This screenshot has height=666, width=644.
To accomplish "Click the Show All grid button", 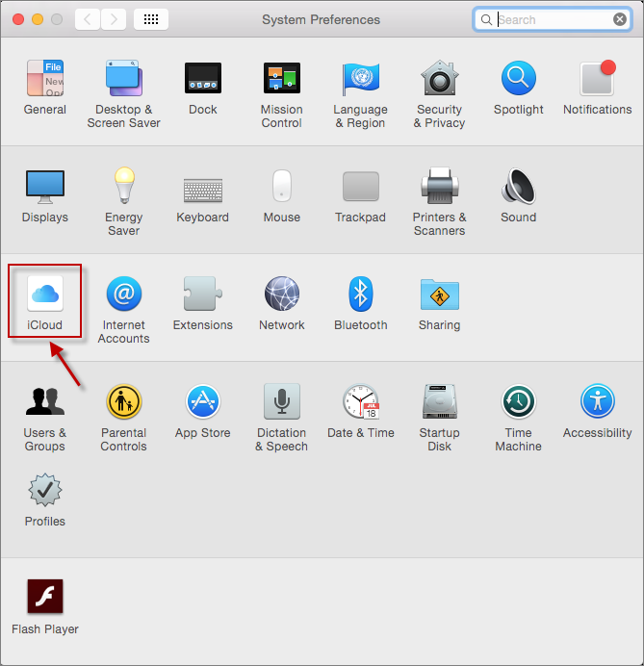I will (x=151, y=19).
